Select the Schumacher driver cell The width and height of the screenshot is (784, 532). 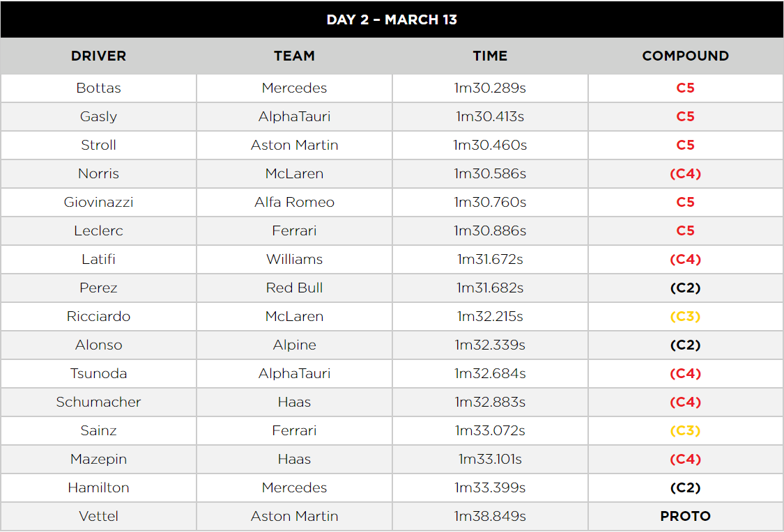tap(98, 402)
